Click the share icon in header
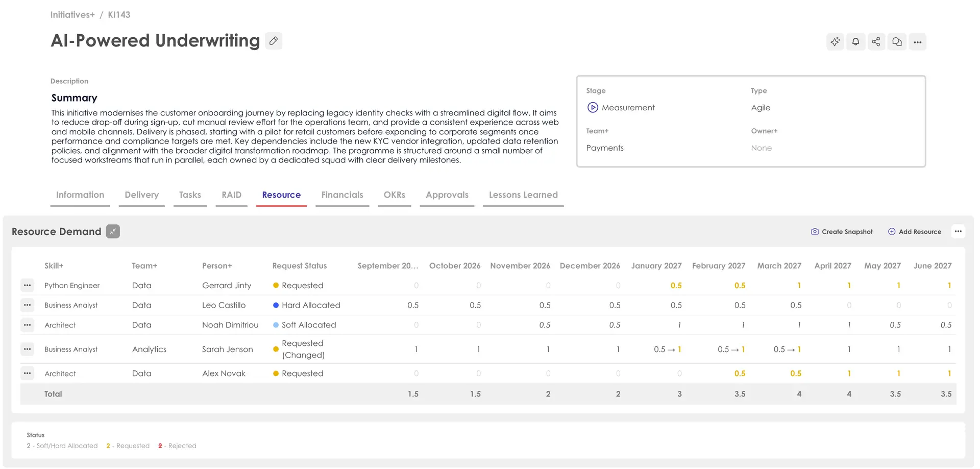Image resolution: width=980 pixels, height=469 pixels. 876,42
